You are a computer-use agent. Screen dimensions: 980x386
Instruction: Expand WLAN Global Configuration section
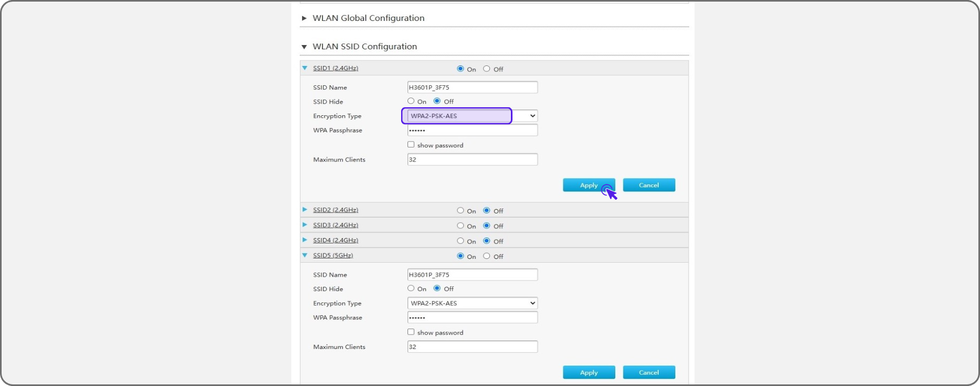click(x=304, y=18)
